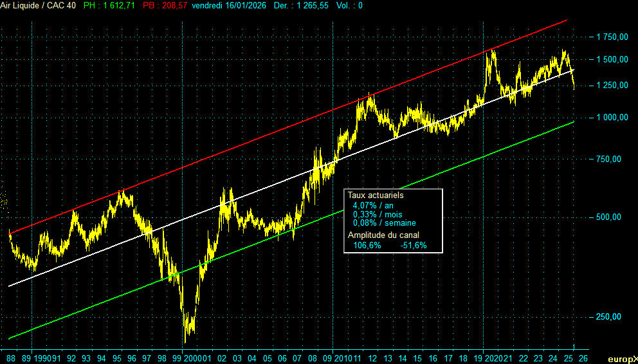Viewport: 638px width, 364px height.
Task: Click the Vol. : 0 volume readout
Action: click(x=349, y=5)
